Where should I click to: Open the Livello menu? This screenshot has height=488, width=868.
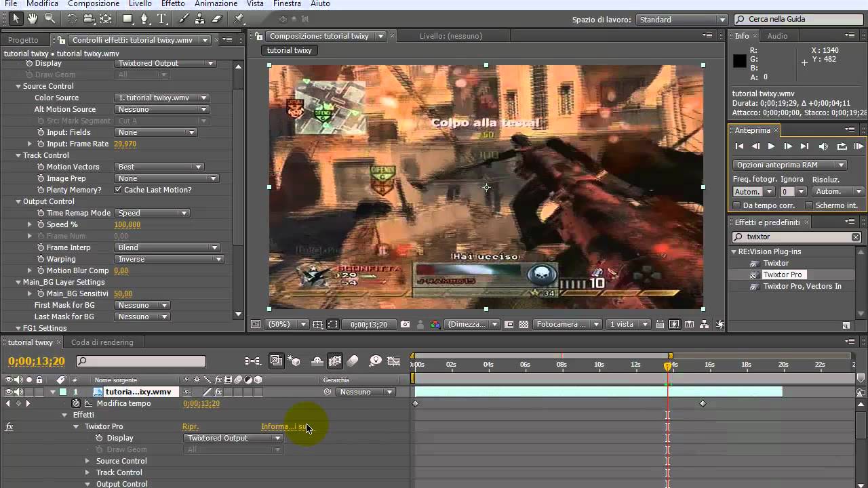pos(140,4)
